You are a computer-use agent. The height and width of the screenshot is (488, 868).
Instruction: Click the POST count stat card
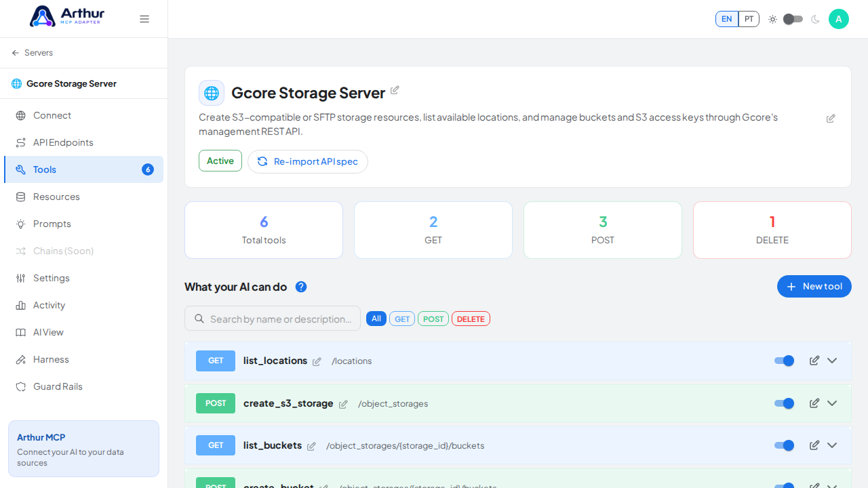pyautogui.click(x=603, y=230)
